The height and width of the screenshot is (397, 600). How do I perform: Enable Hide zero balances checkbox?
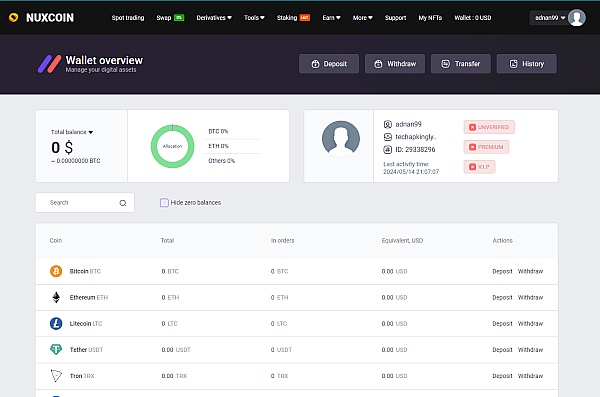[164, 203]
